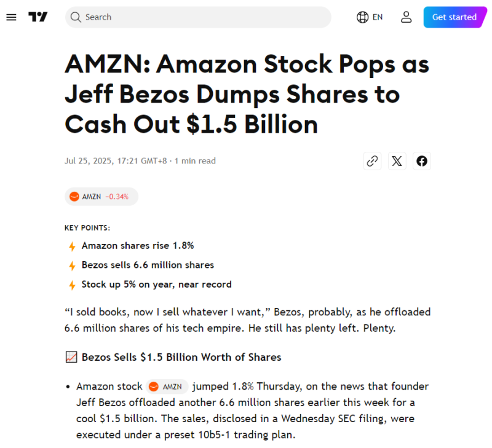
Task: Click the Get started button
Action: (454, 17)
